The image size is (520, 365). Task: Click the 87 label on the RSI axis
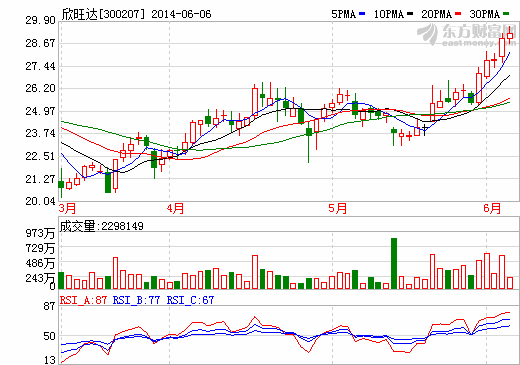[50, 306]
